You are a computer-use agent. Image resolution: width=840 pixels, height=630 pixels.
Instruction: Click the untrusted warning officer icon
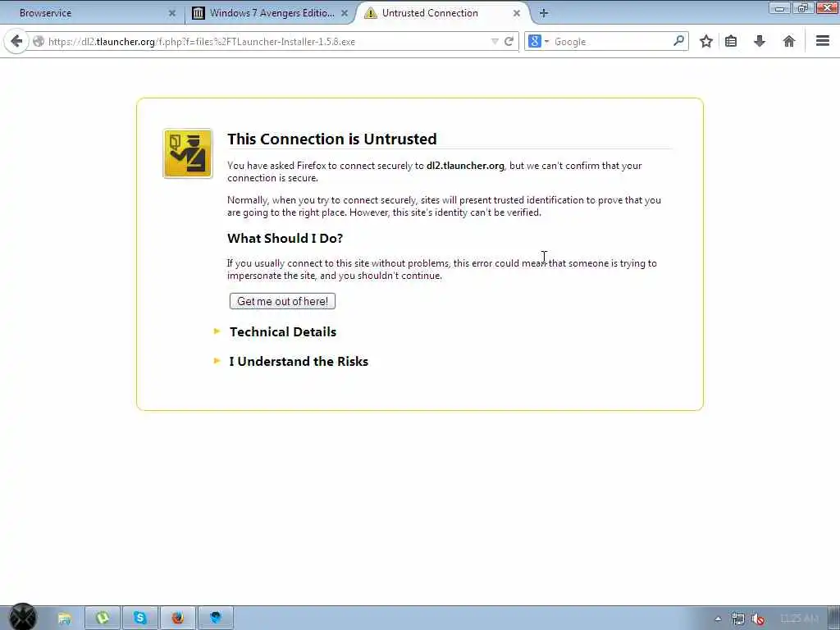188,153
